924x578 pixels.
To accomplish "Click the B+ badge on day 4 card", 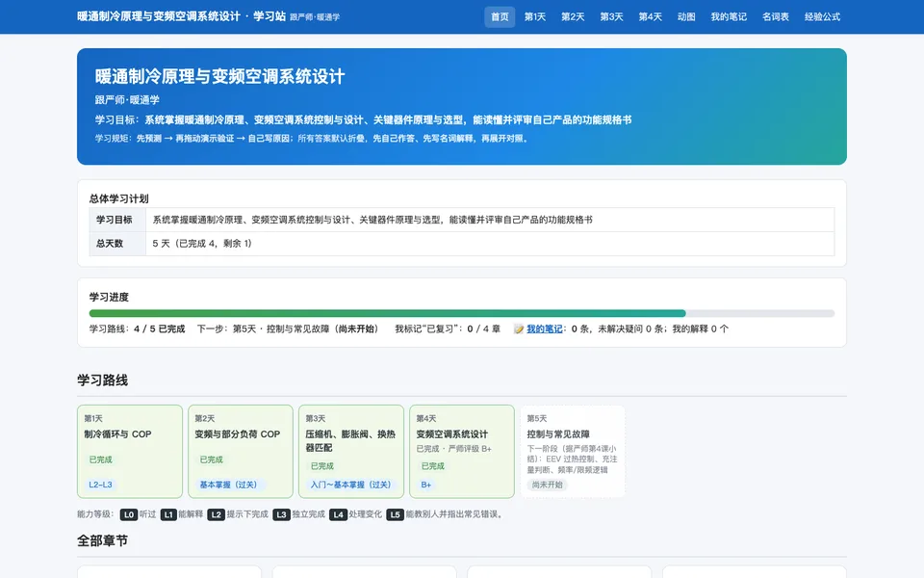I will (426, 485).
